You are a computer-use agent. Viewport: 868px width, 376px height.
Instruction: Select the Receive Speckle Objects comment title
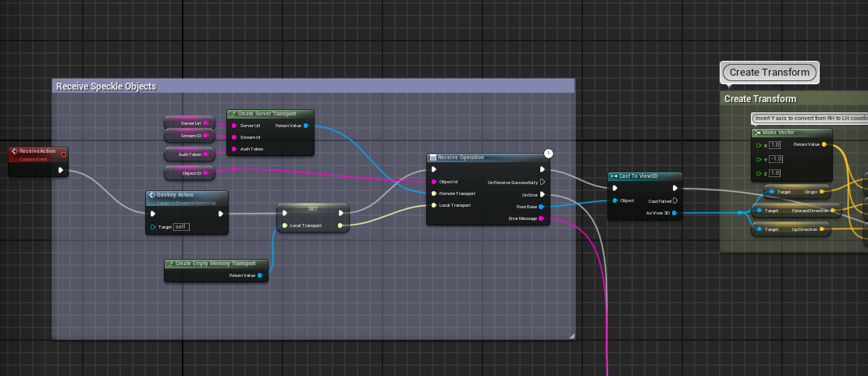point(105,87)
